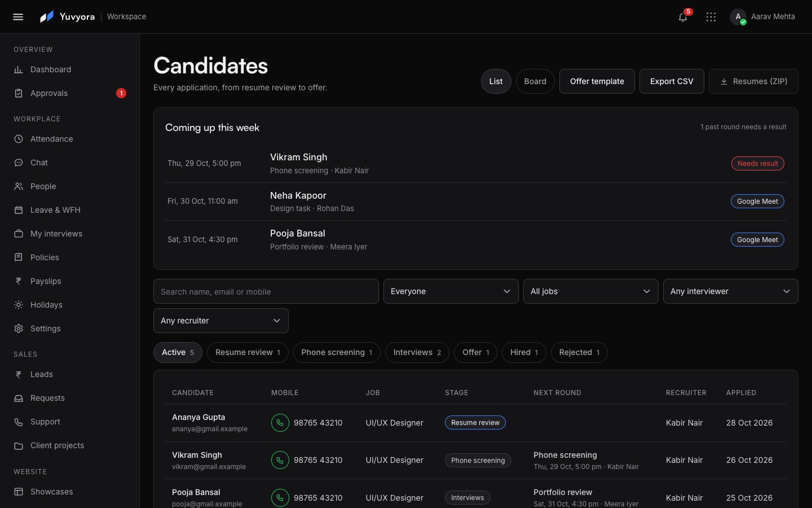
Task: Open the Requests page
Action: pos(70,398)
